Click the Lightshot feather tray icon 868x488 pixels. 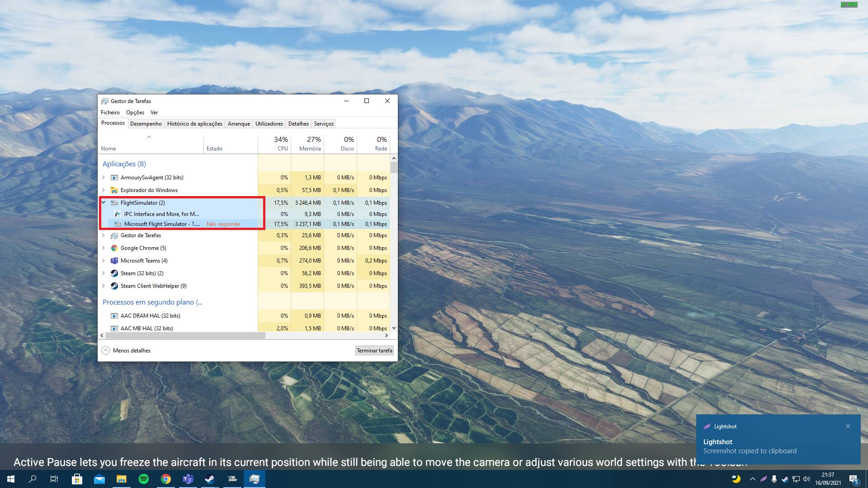763,479
